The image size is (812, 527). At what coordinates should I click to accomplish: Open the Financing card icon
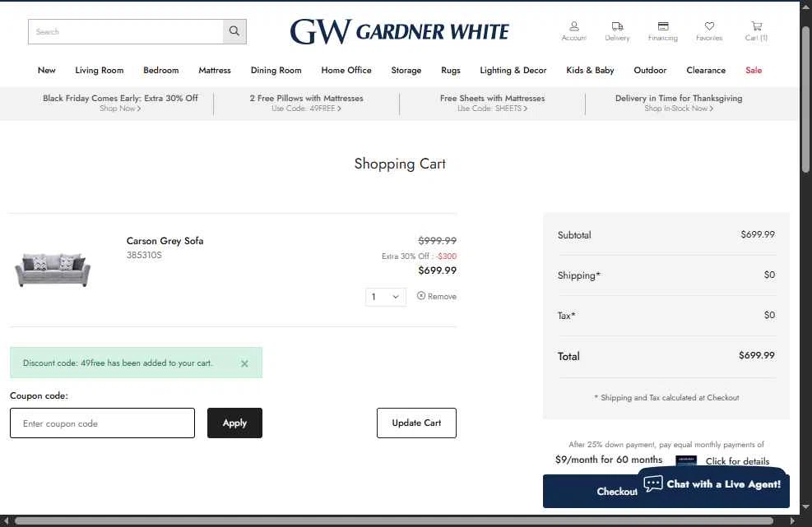663,31
